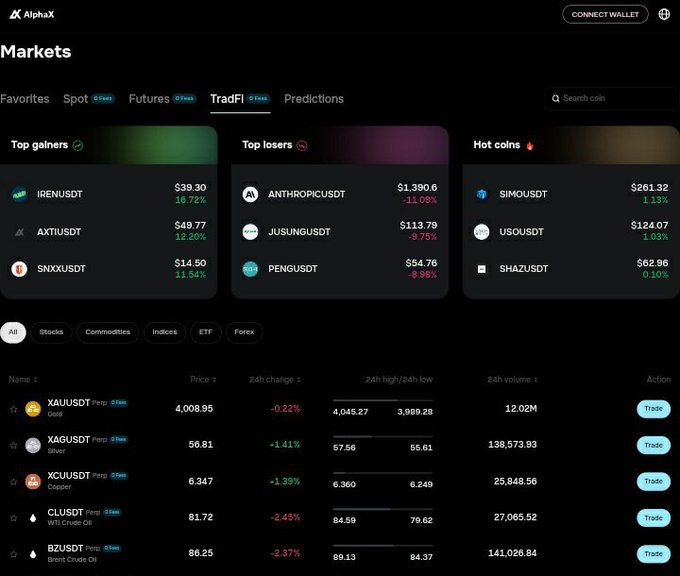
Task: Filter the list by Indices
Action: [164, 332]
